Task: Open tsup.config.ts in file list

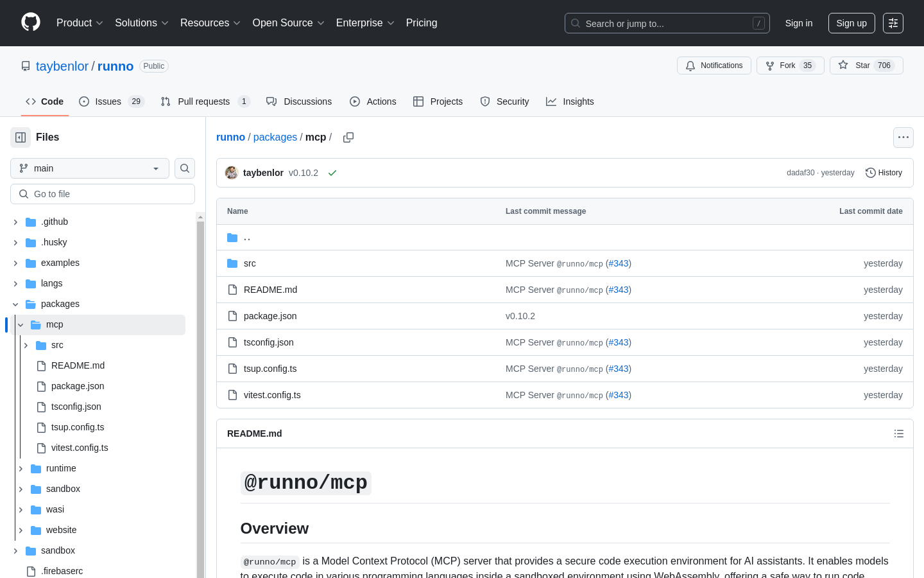Action: [270, 369]
